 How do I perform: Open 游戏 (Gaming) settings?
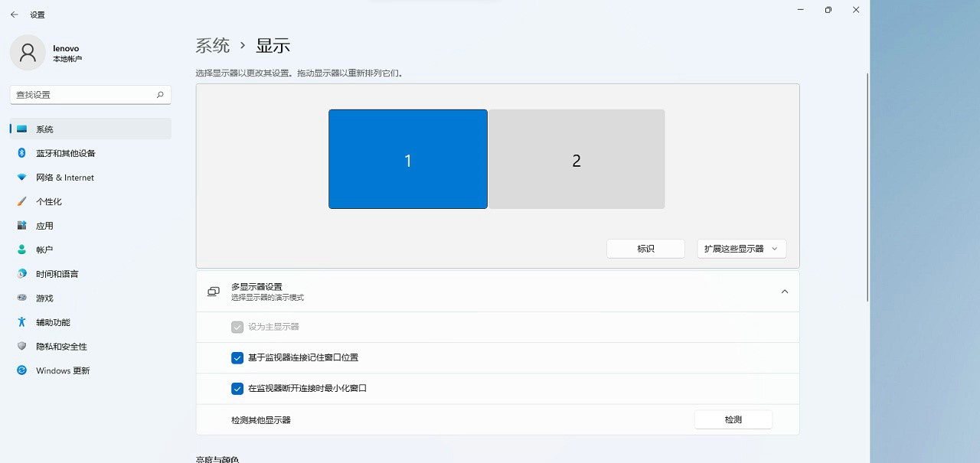click(x=44, y=298)
